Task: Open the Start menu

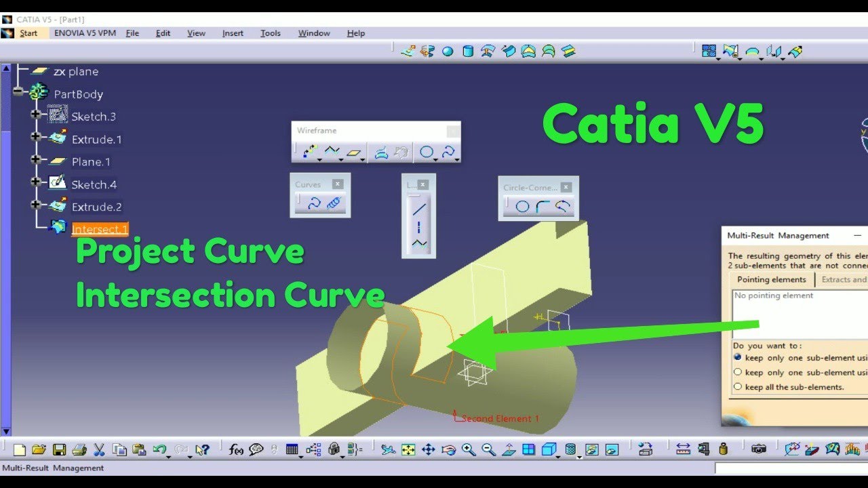Action: [28, 33]
